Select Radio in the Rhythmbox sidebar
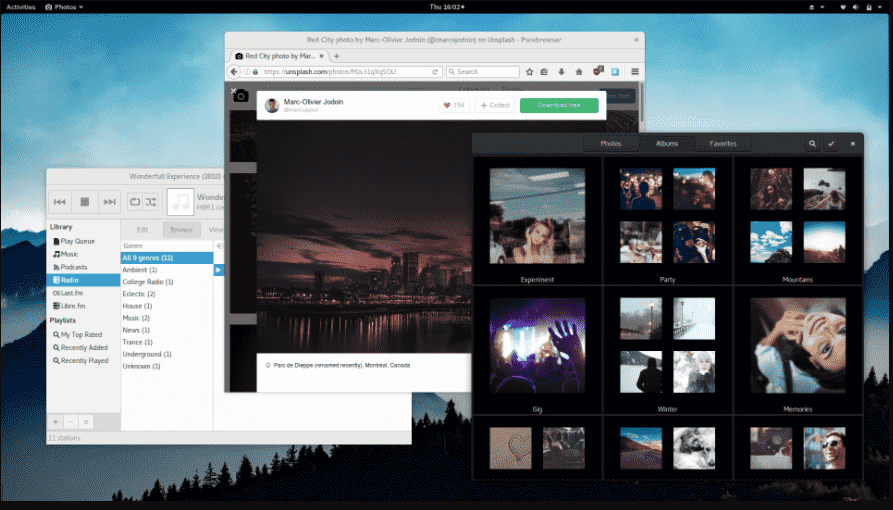The width and height of the screenshot is (893, 510). click(83, 280)
